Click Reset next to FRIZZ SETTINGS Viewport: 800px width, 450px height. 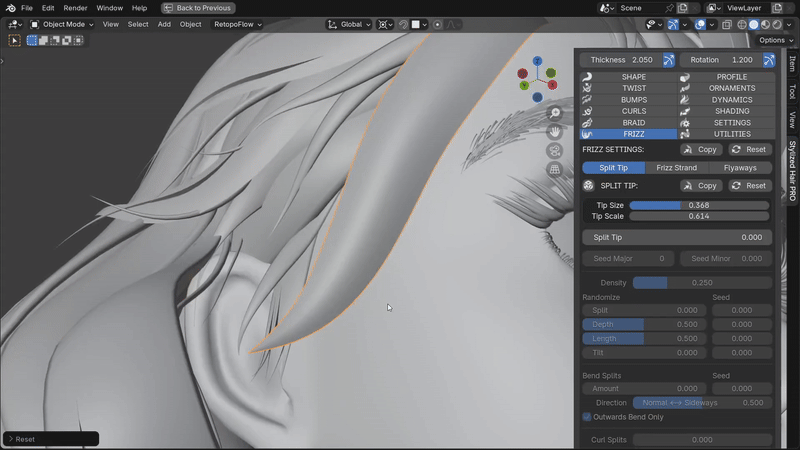[750, 149]
